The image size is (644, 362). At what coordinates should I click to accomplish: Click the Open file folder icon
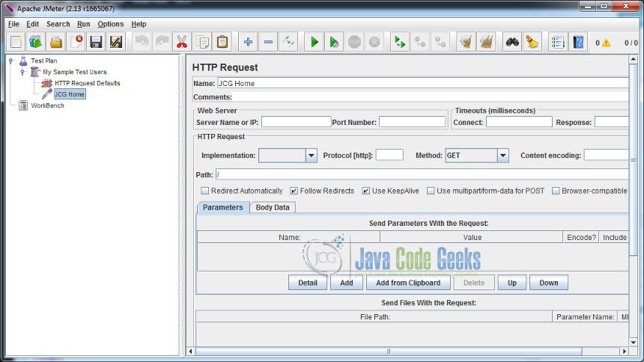pos(56,42)
